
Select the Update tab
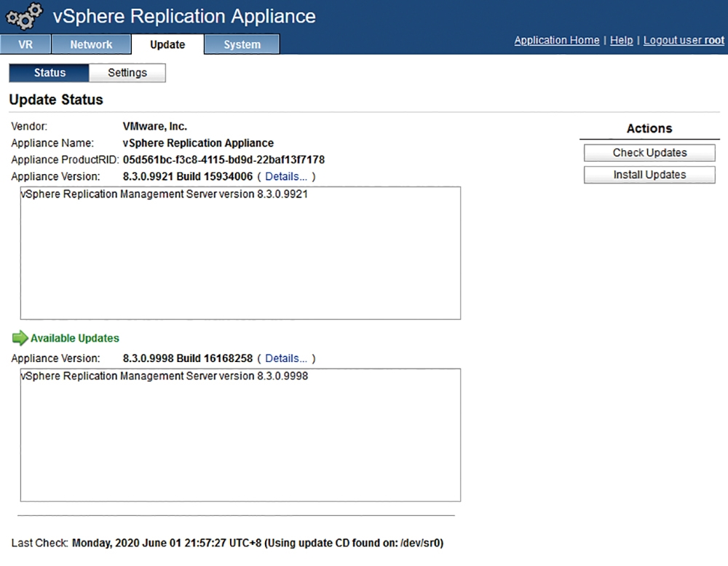pos(167,44)
